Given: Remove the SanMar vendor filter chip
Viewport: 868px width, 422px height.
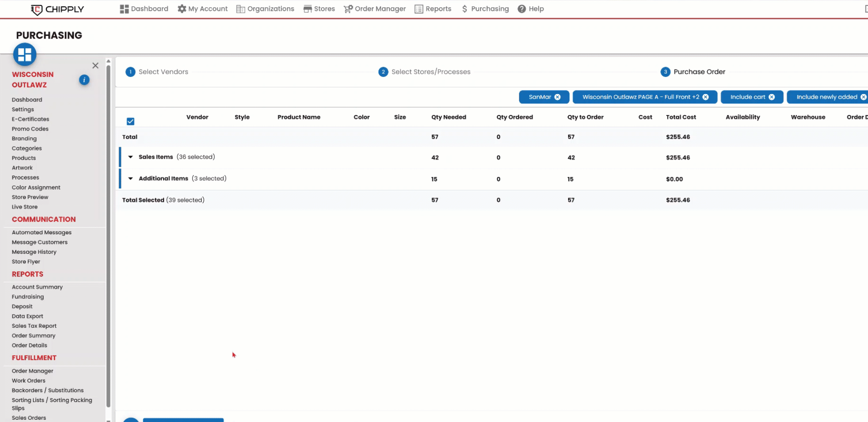Looking at the screenshot, I should point(558,97).
